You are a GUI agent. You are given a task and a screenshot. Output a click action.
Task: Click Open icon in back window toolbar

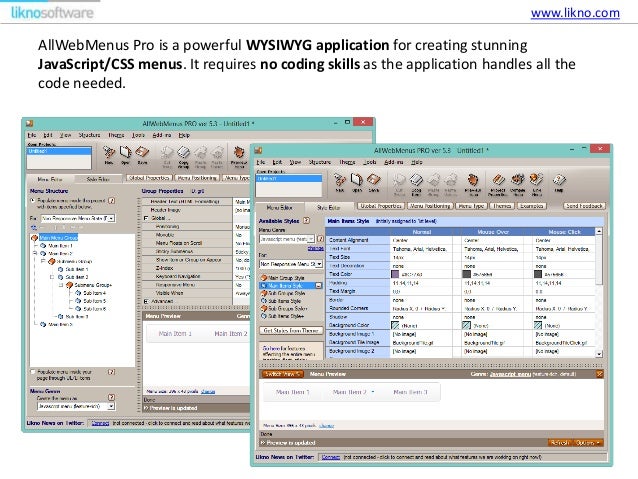pos(125,154)
